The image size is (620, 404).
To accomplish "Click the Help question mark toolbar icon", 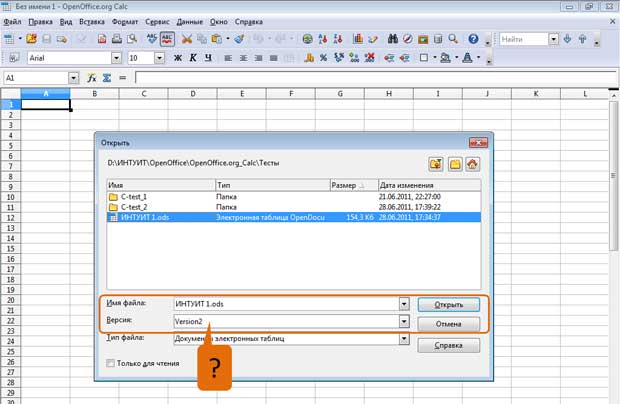I will coord(473,39).
